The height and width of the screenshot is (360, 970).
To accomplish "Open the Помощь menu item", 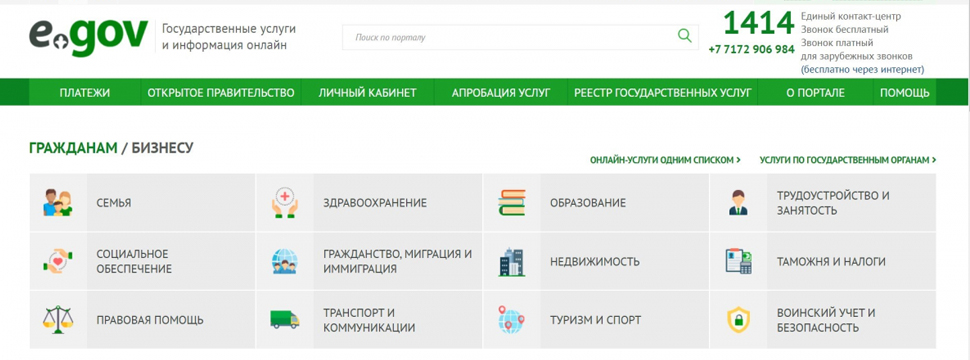I will tap(904, 93).
